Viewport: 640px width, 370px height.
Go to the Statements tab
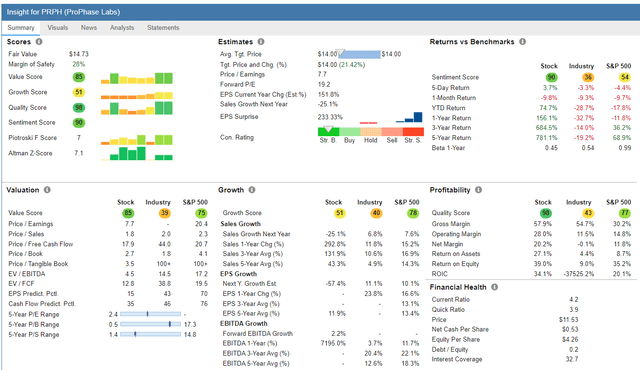pyautogui.click(x=163, y=28)
